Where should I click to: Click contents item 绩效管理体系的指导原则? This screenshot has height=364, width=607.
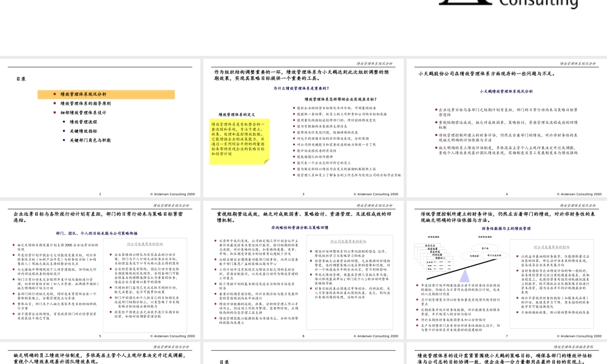click(x=85, y=104)
